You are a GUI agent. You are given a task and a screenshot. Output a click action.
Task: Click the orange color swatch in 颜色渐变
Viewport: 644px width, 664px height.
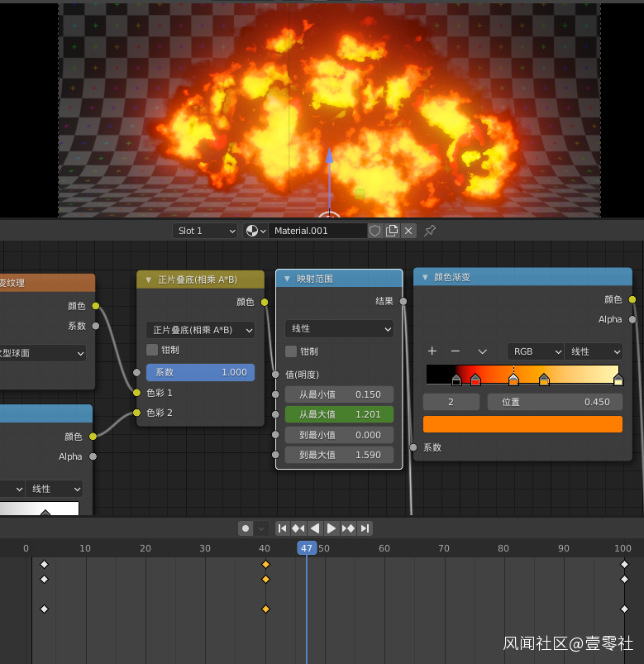(522, 424)
